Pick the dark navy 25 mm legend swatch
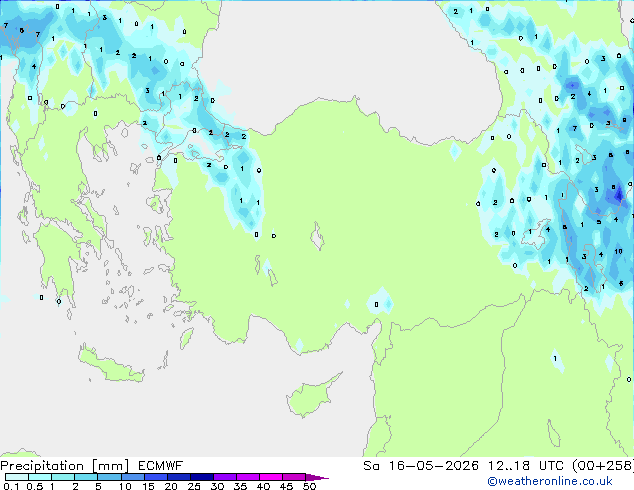634x490 pixels. point(202,477)
